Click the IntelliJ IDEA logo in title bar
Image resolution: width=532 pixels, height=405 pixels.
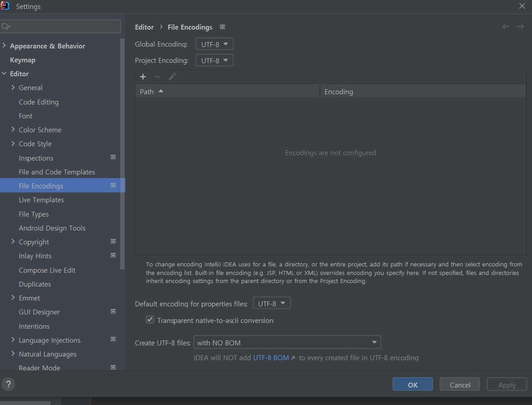tap(5, 6)
